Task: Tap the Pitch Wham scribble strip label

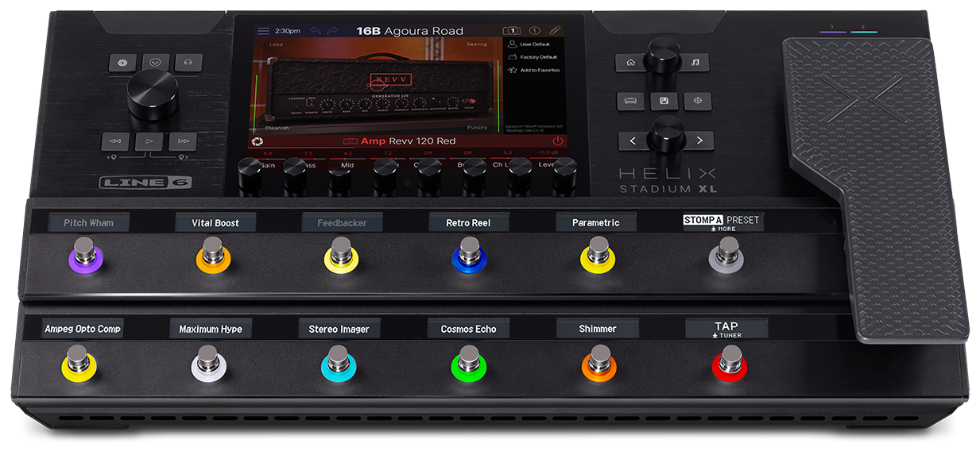Action: click(88, 223)
